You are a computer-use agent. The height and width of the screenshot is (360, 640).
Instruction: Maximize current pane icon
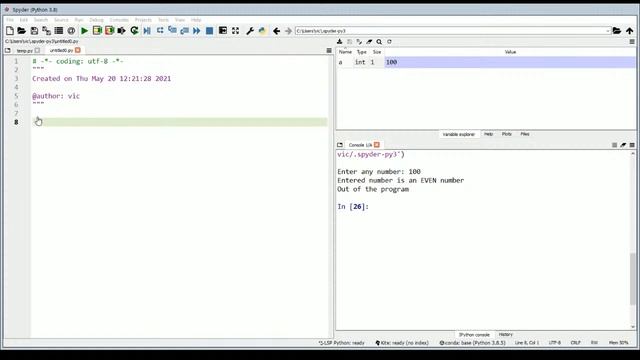(223, 31)
